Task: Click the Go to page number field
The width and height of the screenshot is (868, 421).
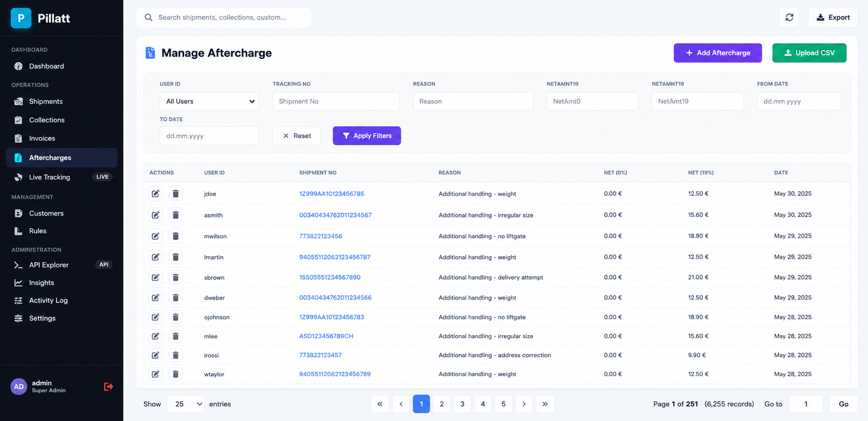Action: tap(806, 404)
